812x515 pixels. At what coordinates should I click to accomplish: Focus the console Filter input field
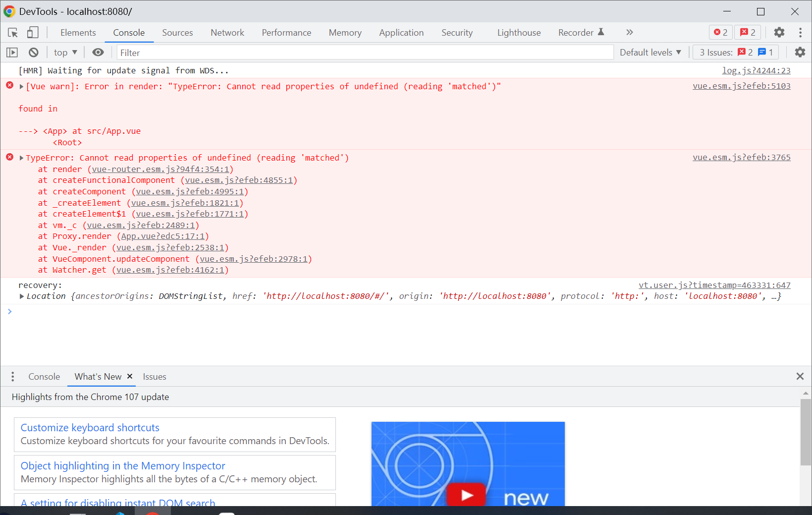click(365, 53)
